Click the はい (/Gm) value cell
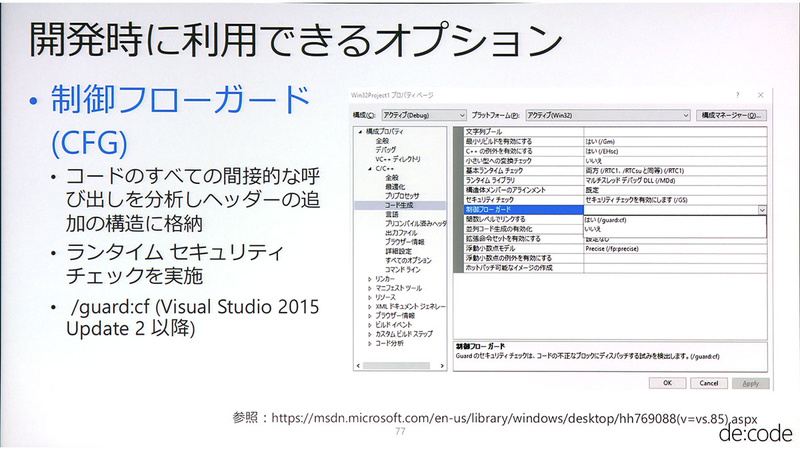The width and height of the screenshot is (800, 450). (x=675, y=141)
